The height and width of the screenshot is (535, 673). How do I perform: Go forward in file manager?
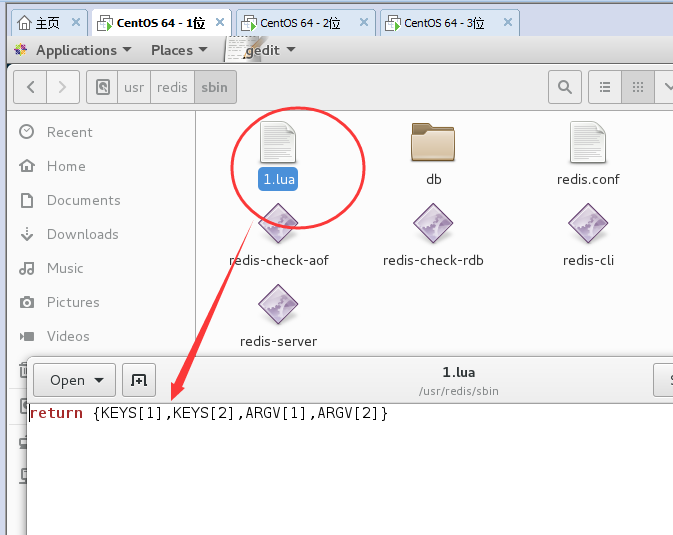[x=63, y=87]
